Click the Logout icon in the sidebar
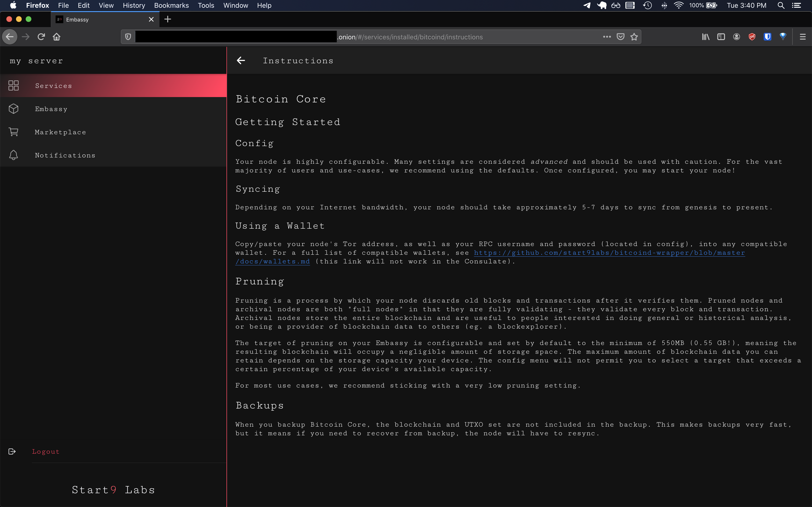The image size is (812, 507). 12,451
